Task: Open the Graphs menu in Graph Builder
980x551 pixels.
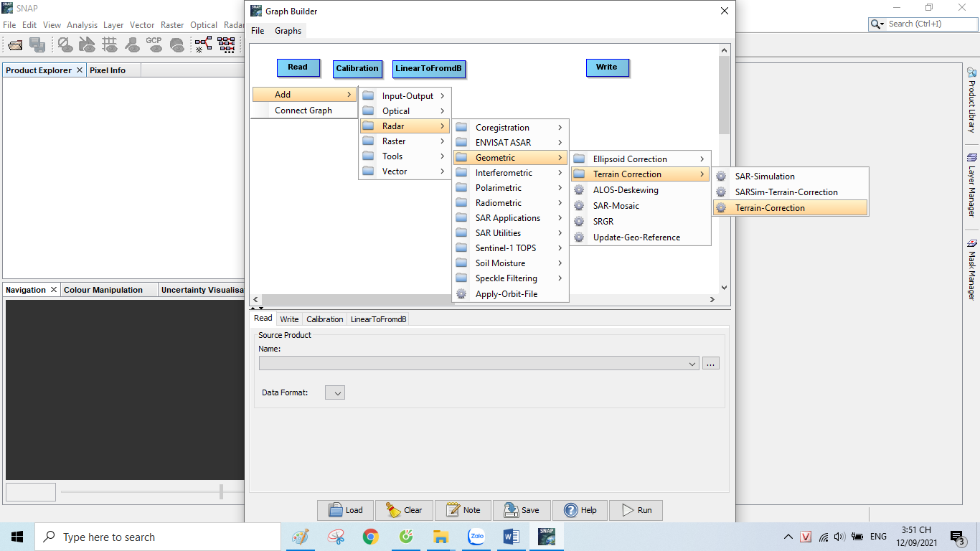Action: click(x=288, y=31)
